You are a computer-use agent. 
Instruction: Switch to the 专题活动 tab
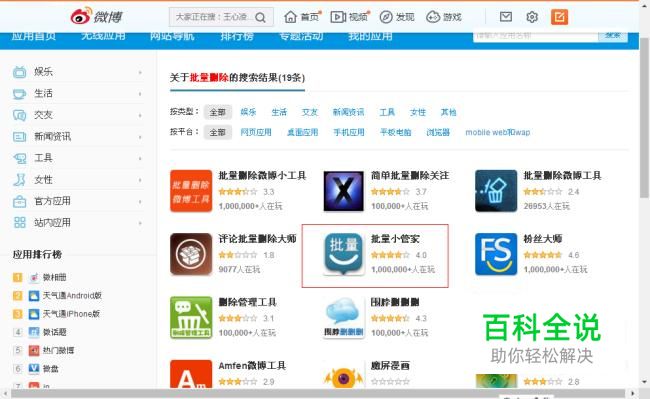pos(301,36)
